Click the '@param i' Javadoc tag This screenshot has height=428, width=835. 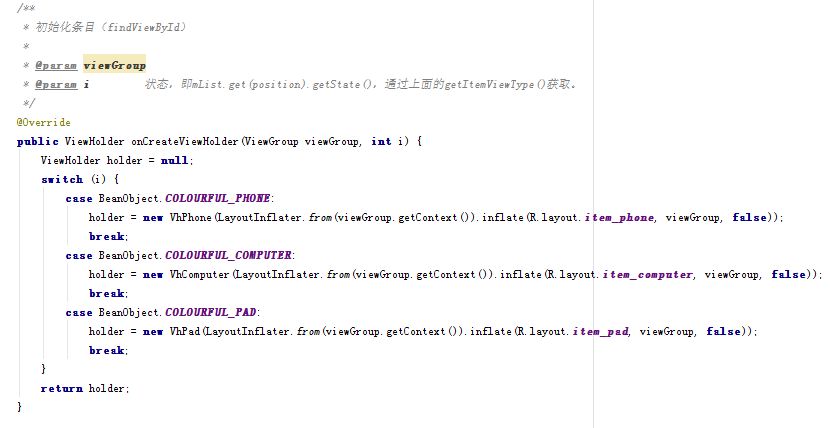[62, 85]
